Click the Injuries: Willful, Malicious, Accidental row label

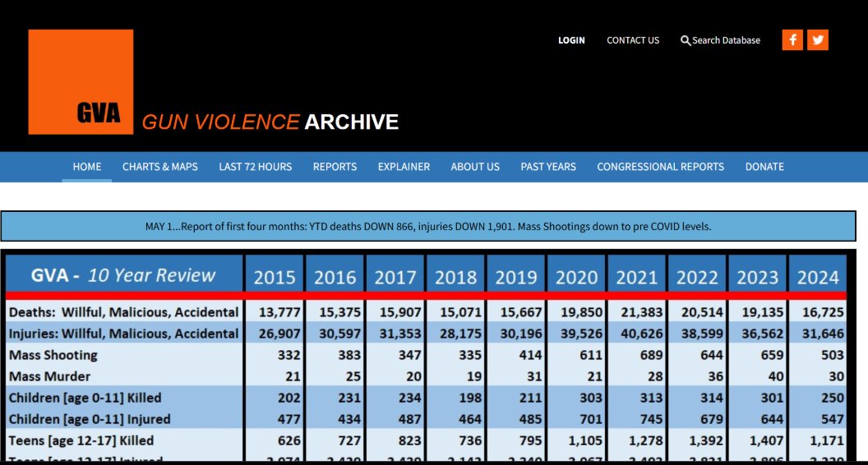pos(123,334)
